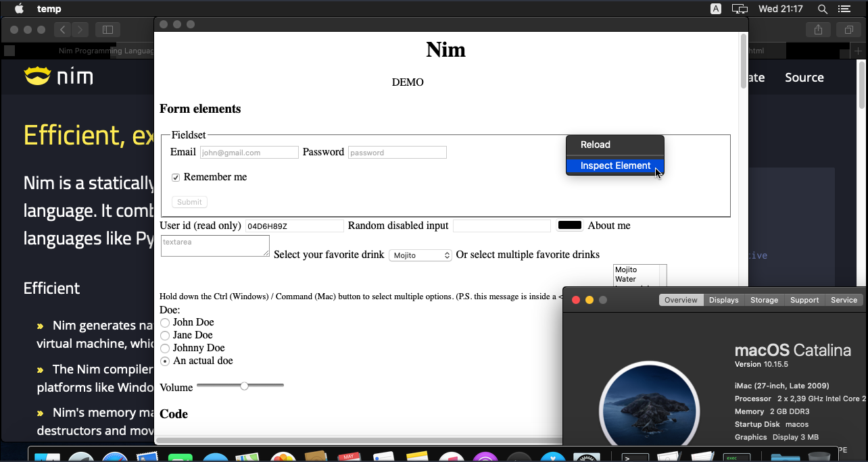Switch to the Service tab
This screenshot has height=462, width=868.
coord(844,300)
